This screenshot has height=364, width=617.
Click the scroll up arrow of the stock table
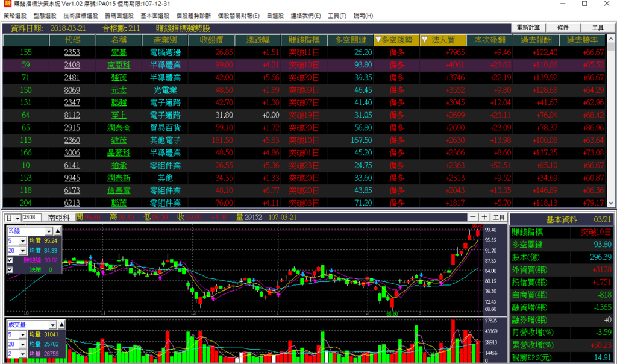(611, 39)
